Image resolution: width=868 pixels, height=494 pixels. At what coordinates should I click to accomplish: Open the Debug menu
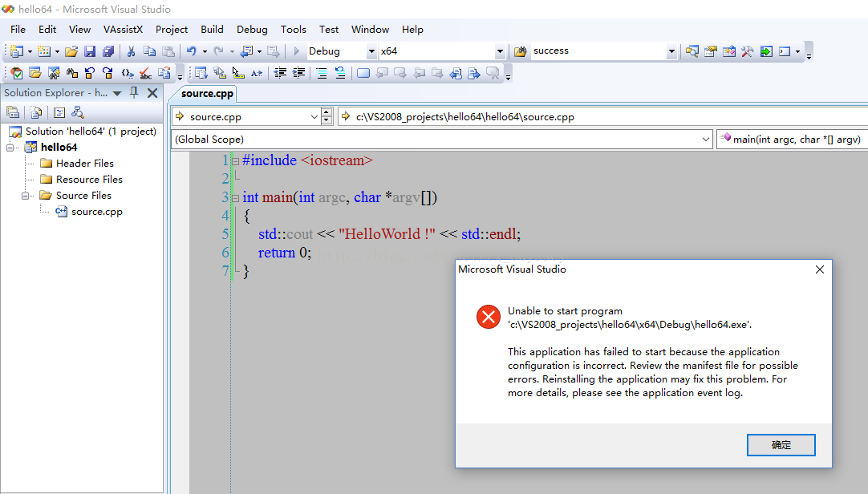[252, 30]
